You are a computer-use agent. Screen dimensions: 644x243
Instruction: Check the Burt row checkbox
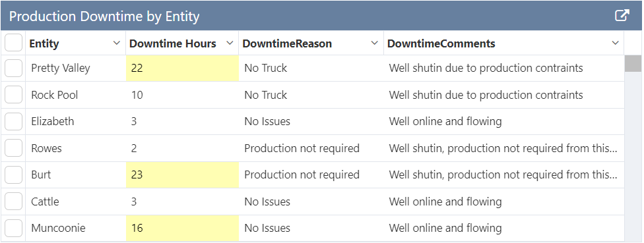point(14,175)
